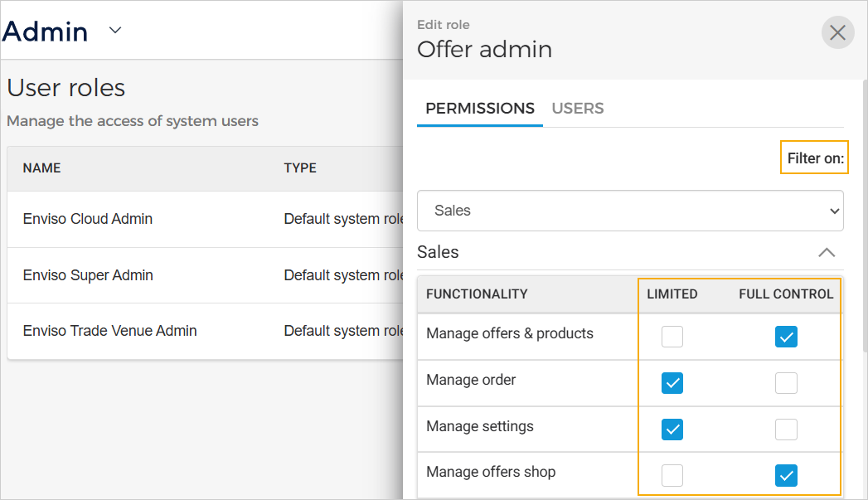Close the Edit role panel
Image resolution: width=868 pixels, height=500 pixels.
(837, 33)
